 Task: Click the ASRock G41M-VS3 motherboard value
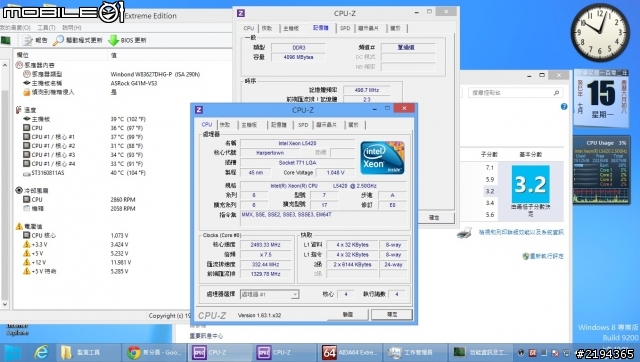coord(134,83)
